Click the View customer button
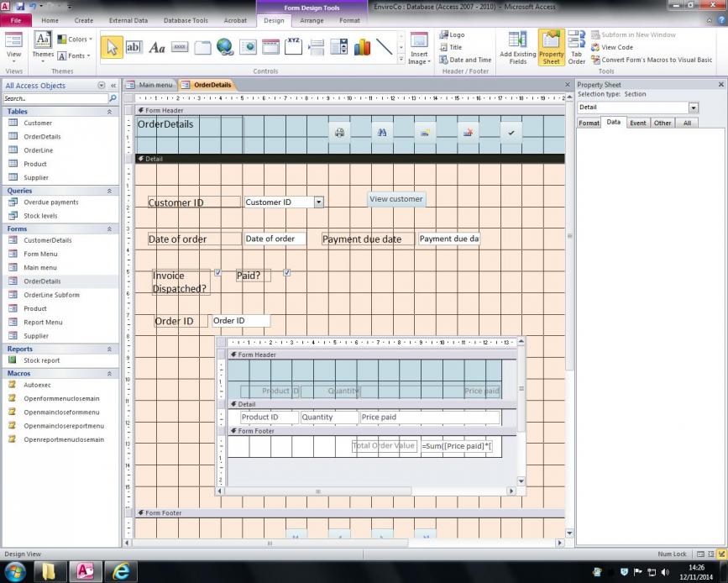The width and height of the screenshot is (728, 583). [x=396, y=199]
